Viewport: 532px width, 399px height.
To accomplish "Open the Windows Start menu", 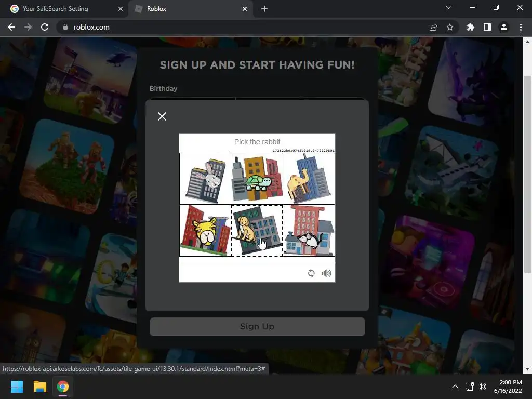I will (x=17, y=387).
